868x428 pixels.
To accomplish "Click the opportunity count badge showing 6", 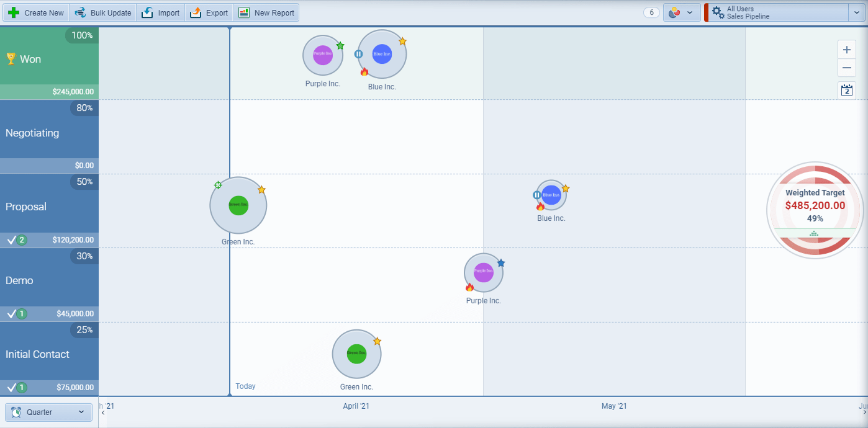I will pos(651,12).
